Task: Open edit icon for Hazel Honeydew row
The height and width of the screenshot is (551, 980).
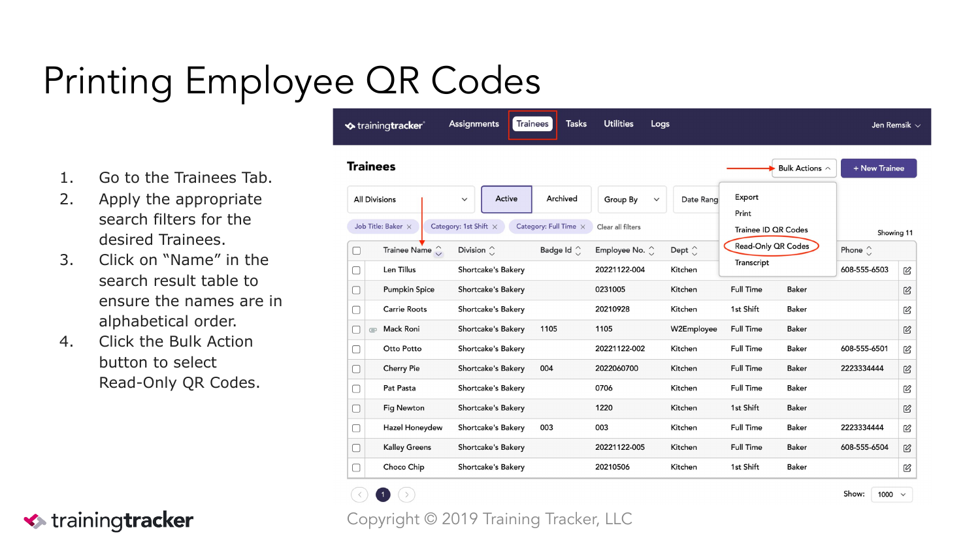Action: [907, 428]
